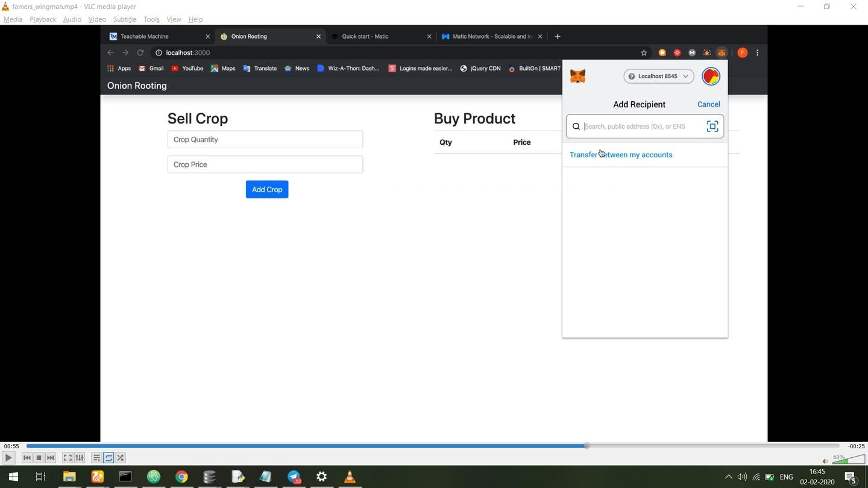The width and height of the screenshot is (868, 488).
Task: Click the MetaMask fox extension icon
Action: (x=722, y=53)
